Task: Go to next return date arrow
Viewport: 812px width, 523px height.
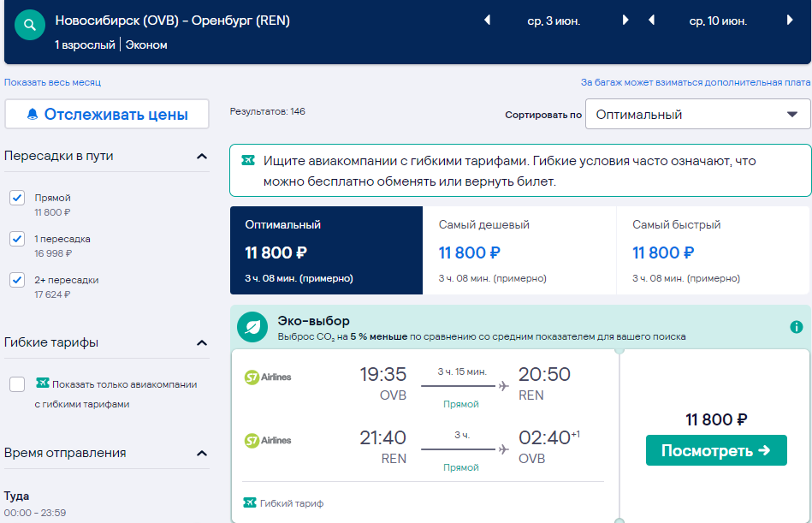Action: [790, 21]
